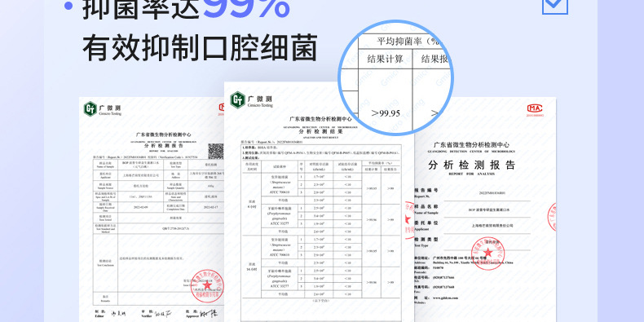
Task: Open the middle test results document
Action: [319, 202]
